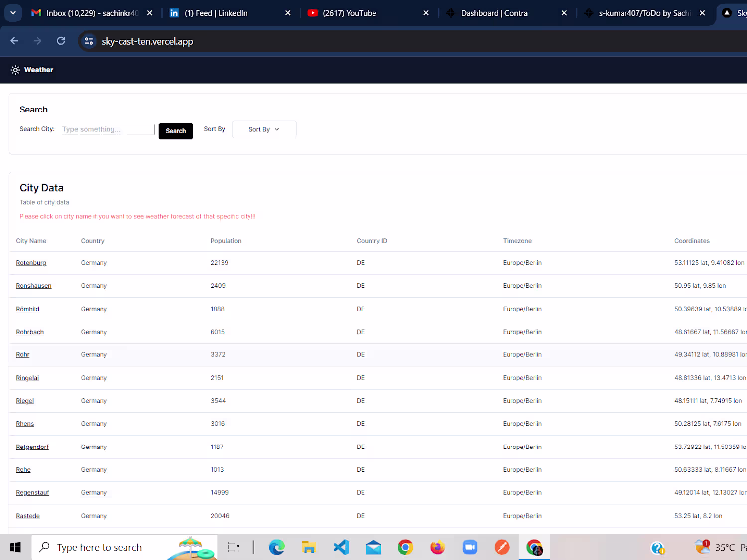Open the Get Help question mark icon
The image size is (747, 560).
(x=658, y=548)
